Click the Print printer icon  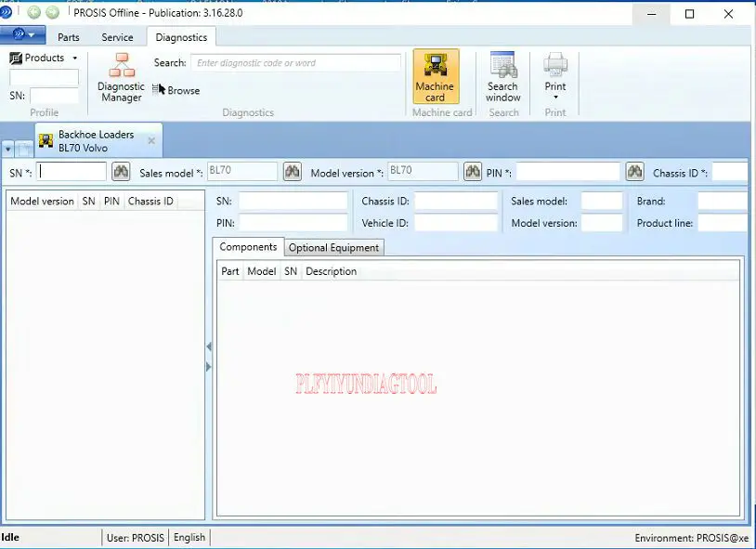pos(555,64)
